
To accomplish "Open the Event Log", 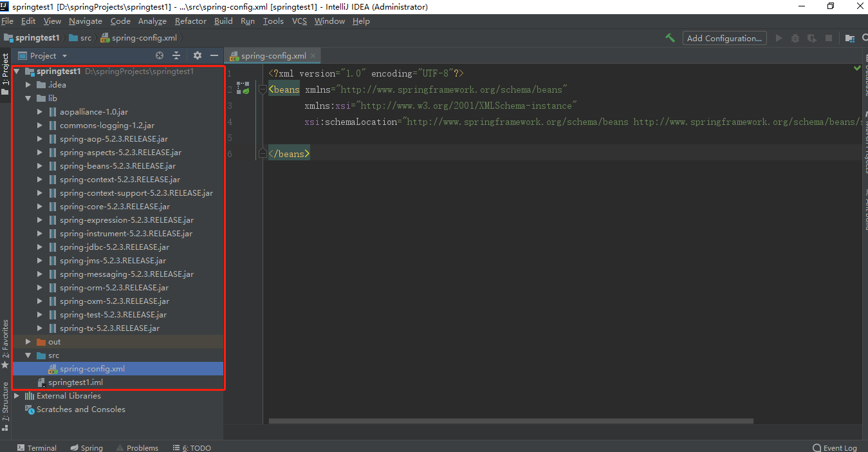I will click(835, 447).
